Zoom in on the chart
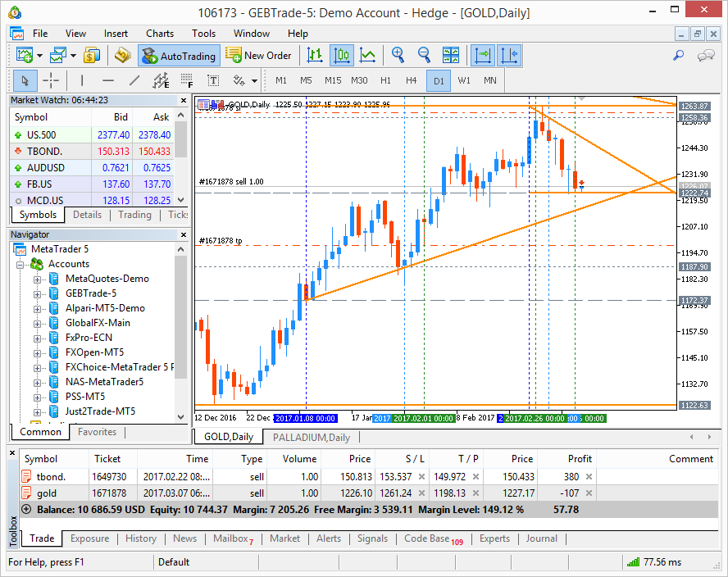This screenshot has width=728, height=577. click(398, 56)
